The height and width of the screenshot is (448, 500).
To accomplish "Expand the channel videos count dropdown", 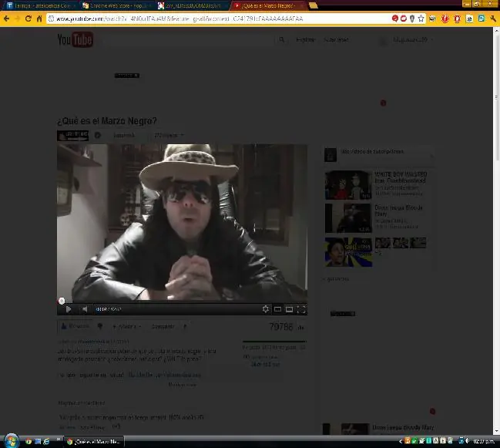I will (168, 135).
